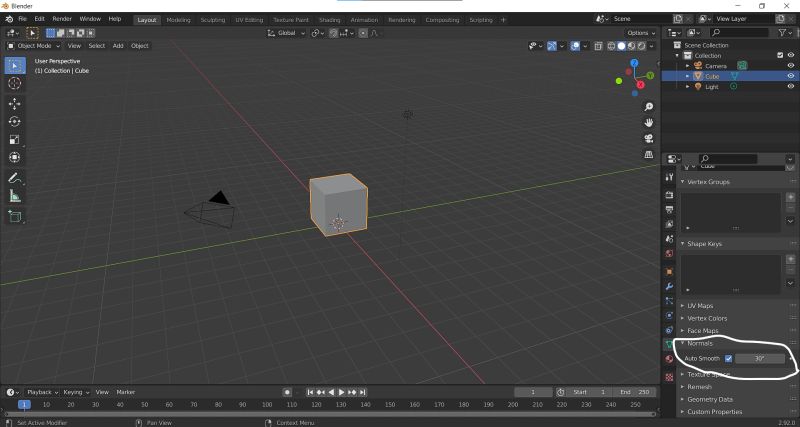Select the Annotate tool
Screen dimensions: 800x427
[15, 178]
